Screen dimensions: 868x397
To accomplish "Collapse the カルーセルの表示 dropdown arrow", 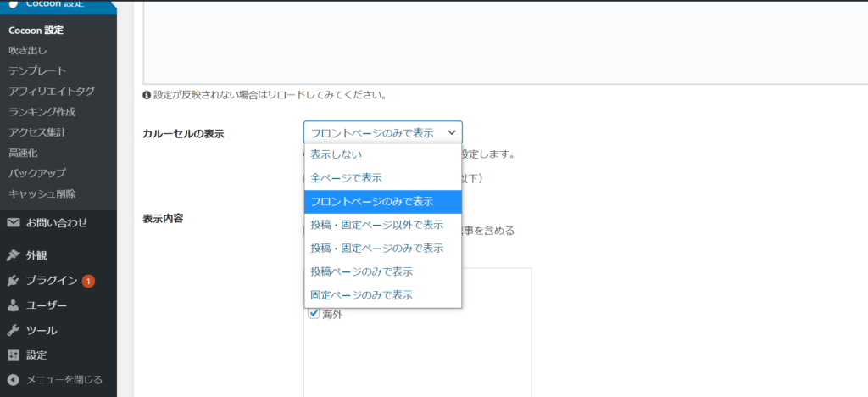I will coord(452,133).
